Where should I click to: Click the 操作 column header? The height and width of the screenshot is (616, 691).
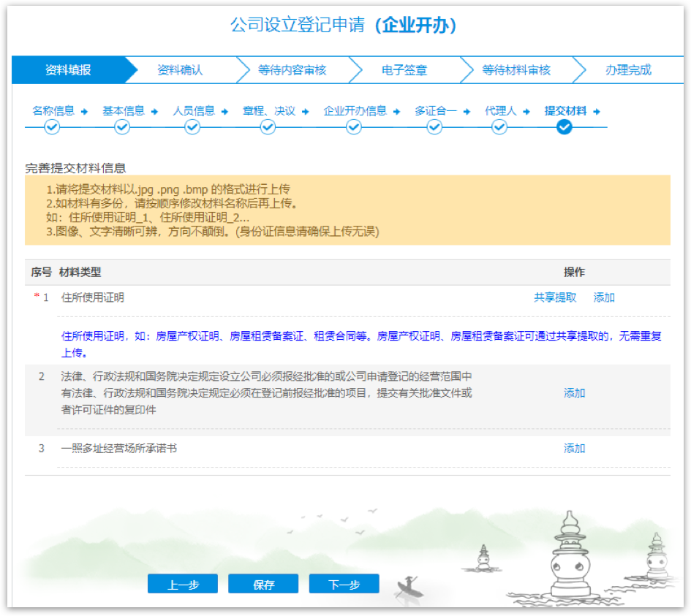coord(575,272)
